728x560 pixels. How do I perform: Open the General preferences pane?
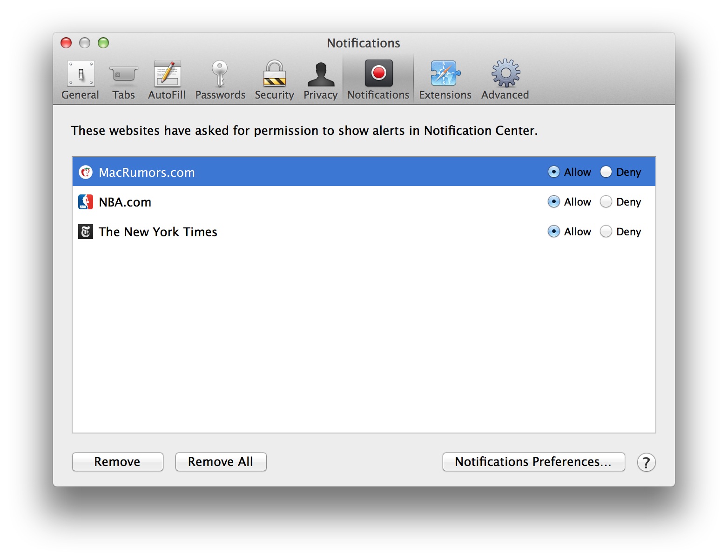[81, 80]
